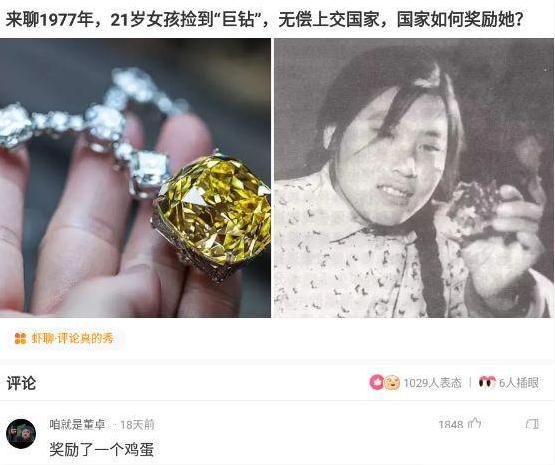Open the commenter's round avatar

point(21,434)
